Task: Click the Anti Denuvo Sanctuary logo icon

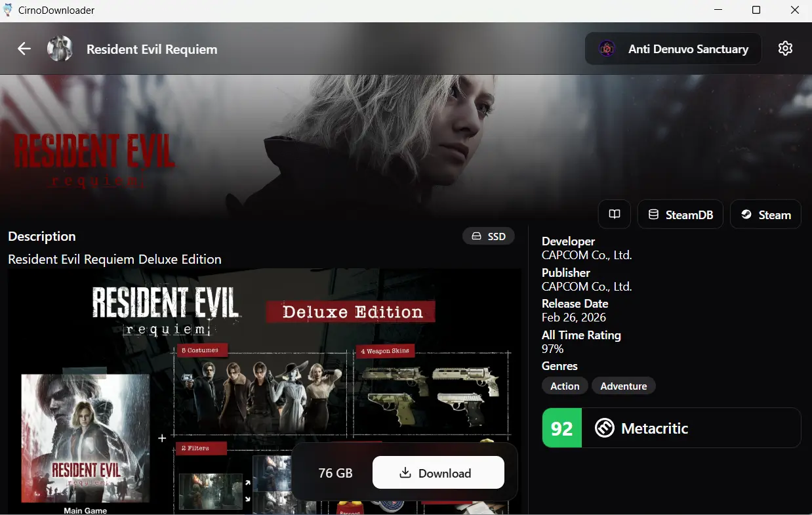Action: (607, 49)
